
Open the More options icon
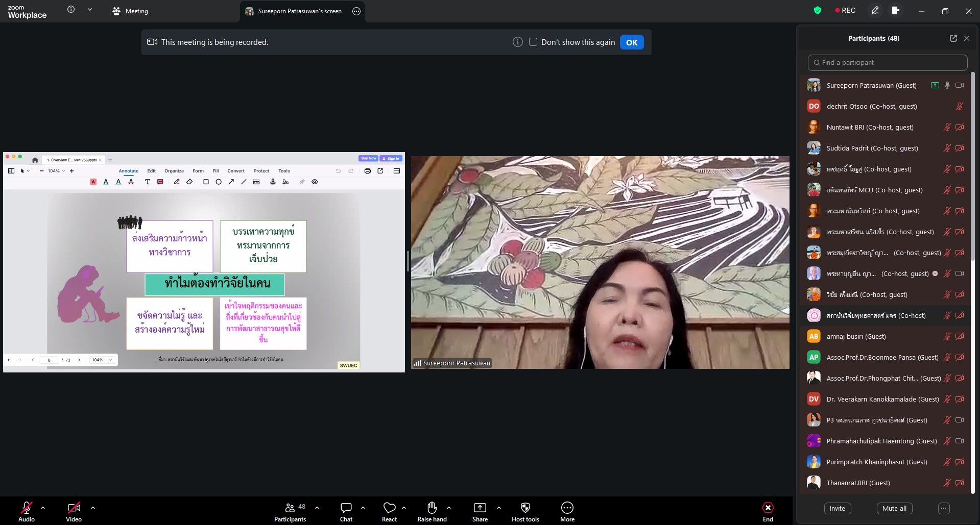[x=567, y=508]
